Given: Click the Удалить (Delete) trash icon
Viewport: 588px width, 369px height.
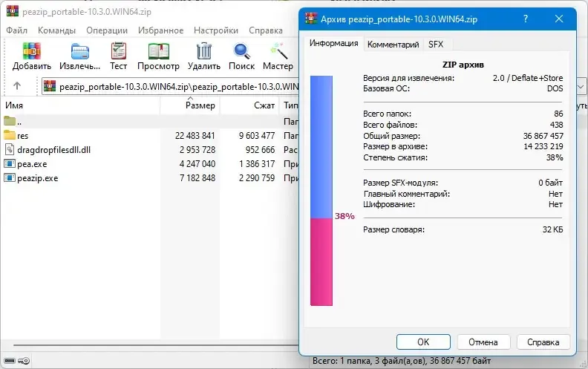Looking at the screenshot, I should coord(204,51).
